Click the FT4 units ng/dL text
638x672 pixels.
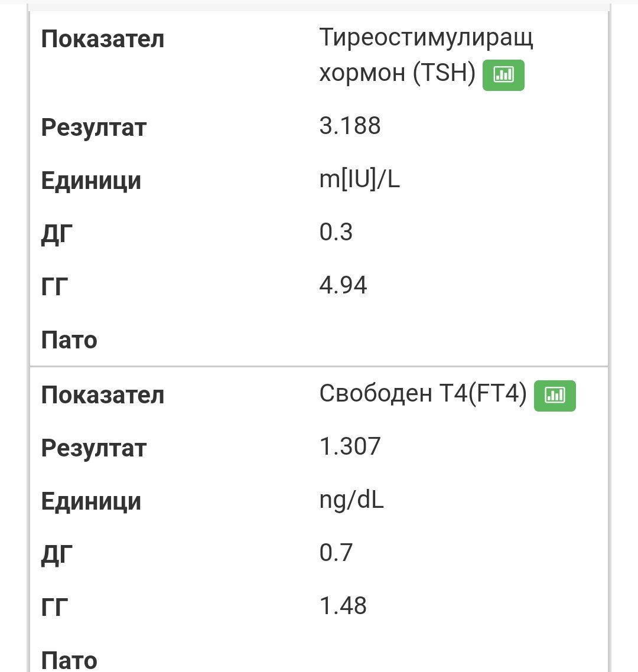[x=351, y=500]
